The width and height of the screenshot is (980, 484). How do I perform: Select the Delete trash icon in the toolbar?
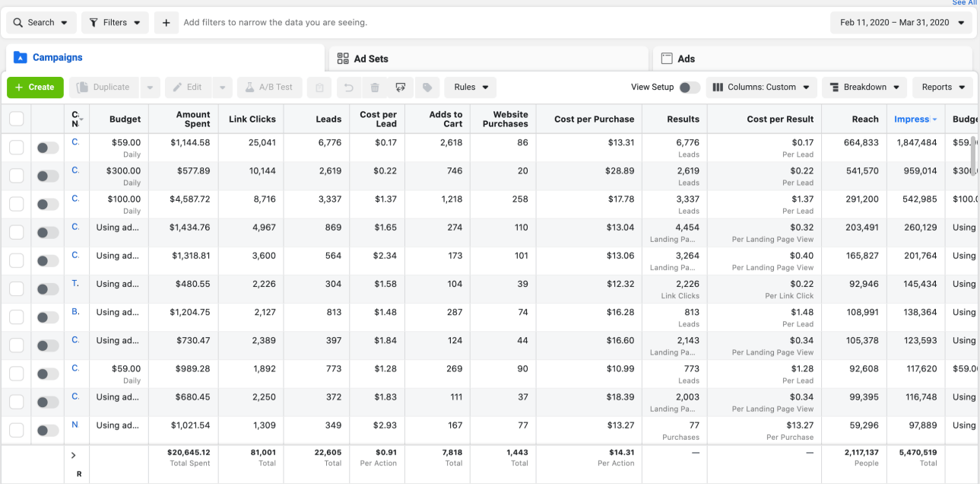[375, 88]
